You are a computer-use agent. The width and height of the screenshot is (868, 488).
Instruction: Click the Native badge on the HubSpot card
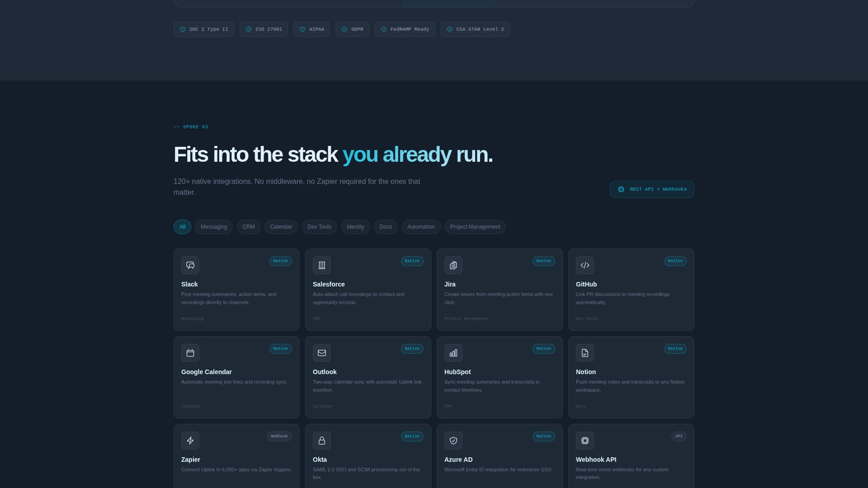pyautogui.click(x=544, y=349)
